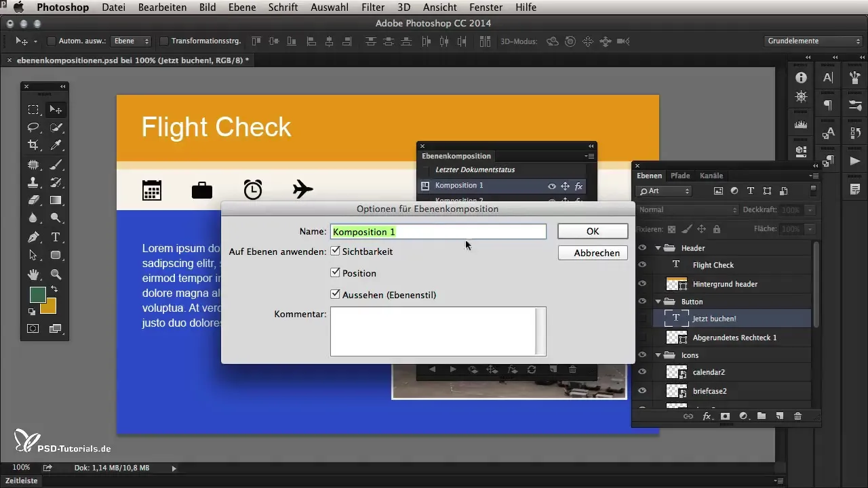Select the Dodge tool
868x488 pixels.
[x=56, y=218]
